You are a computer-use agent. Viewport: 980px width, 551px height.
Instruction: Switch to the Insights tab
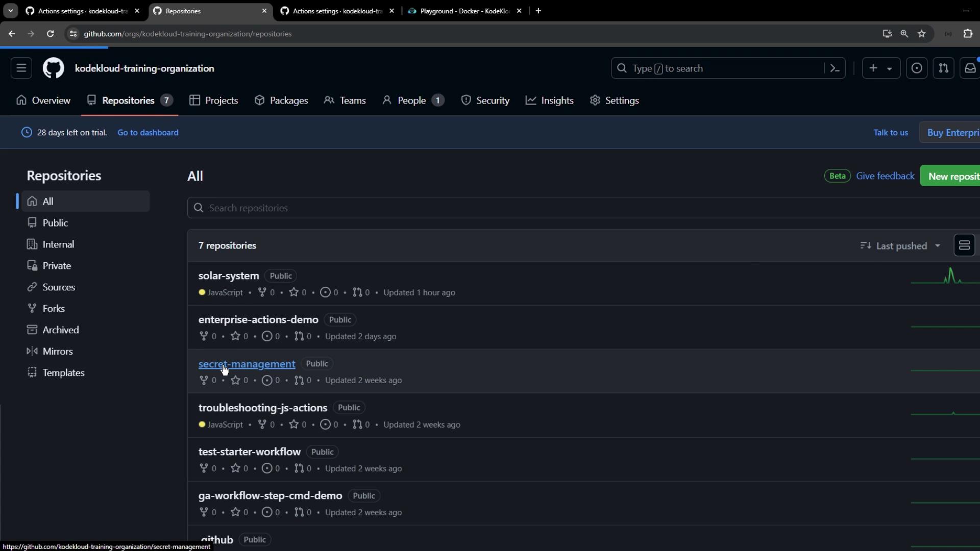click(550, 101)
